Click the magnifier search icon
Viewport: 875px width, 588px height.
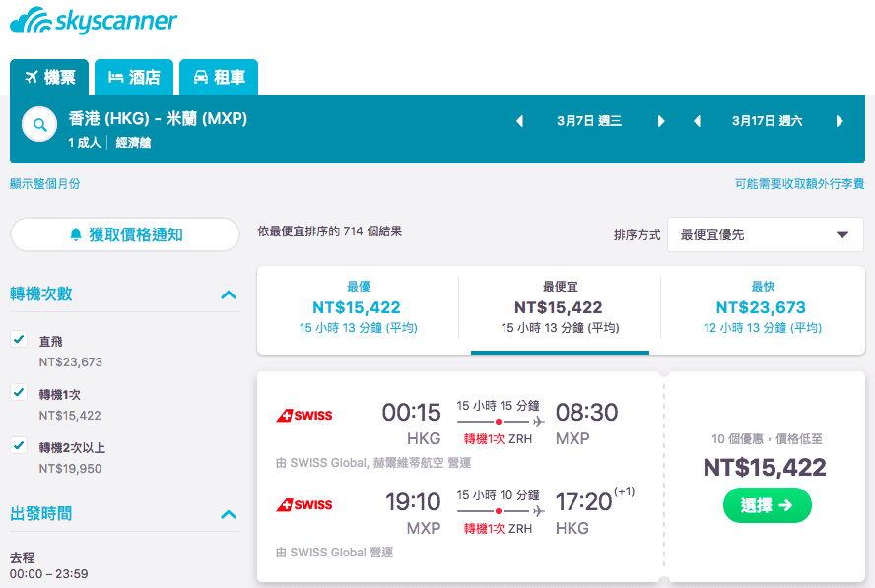(x=39, y=124)
